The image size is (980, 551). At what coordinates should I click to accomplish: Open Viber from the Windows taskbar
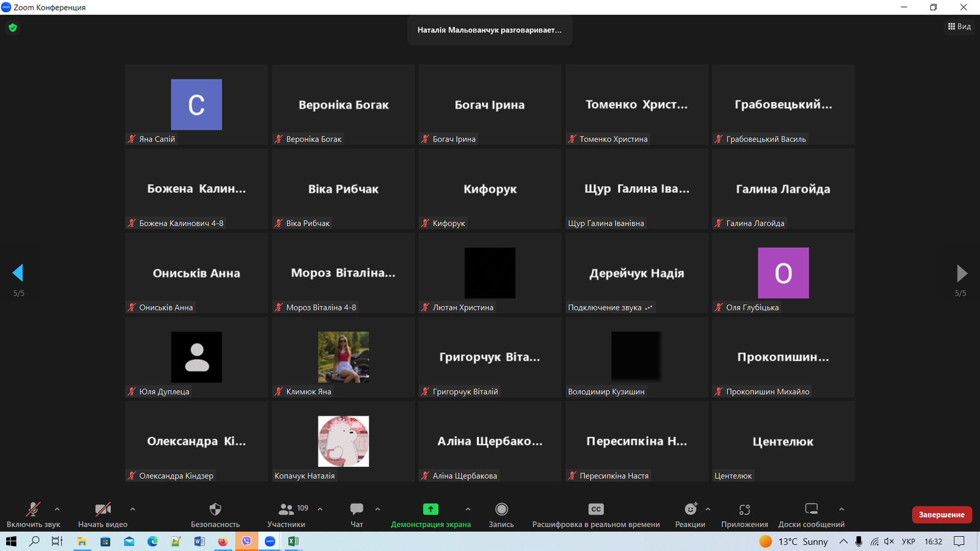(246, 541)
